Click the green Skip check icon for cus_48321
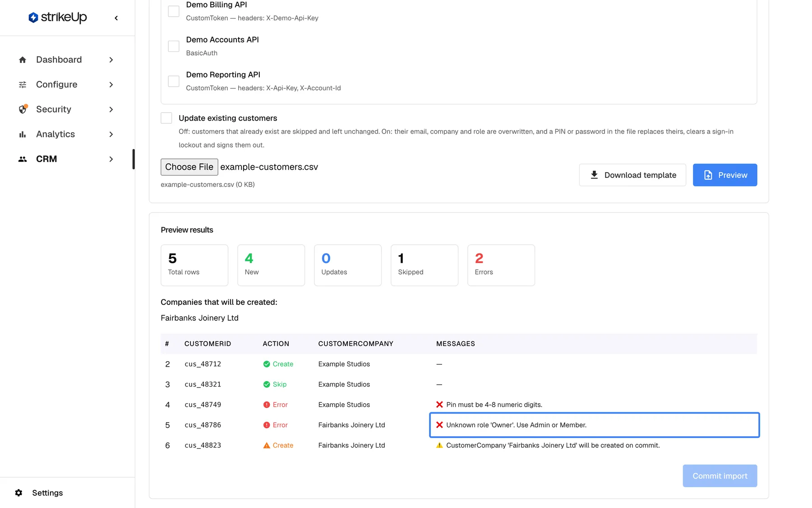812x508 pixels. click(x=267, y=384)
